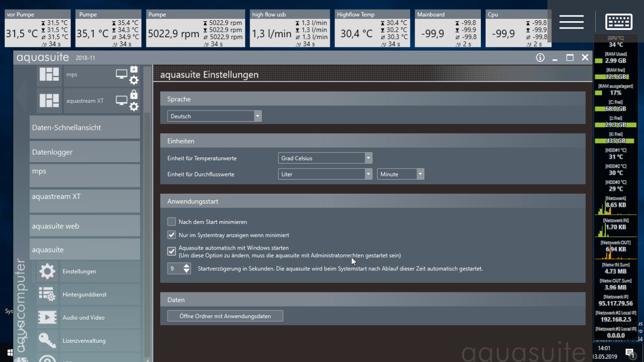The height and width of the screenshot is (362, 644).
Task: Click the 'Highflow Temp' 30,4 °C tile
Action: pyautogui.click(x=372, y=29)
